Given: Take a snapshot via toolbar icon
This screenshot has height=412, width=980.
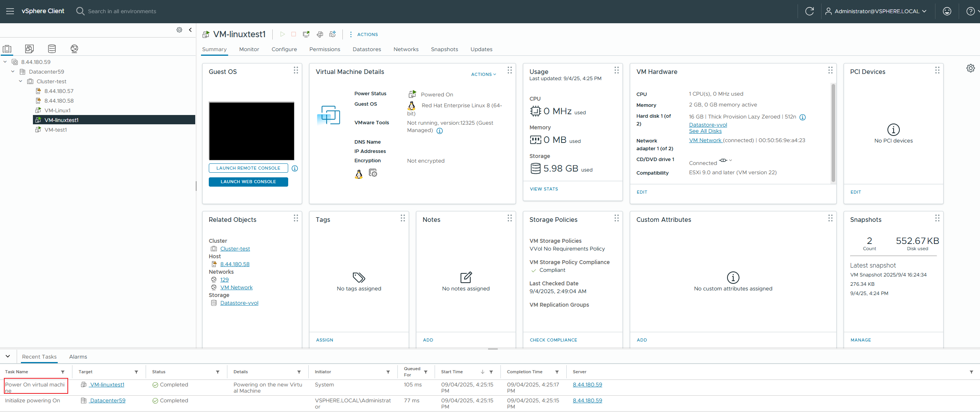Looking at the screenshot, I should [x=332, y=34].
